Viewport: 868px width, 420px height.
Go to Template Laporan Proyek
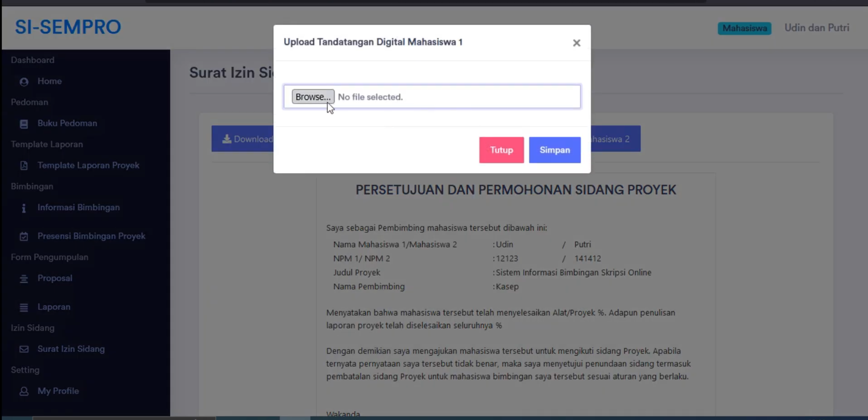tap(88, 165)
